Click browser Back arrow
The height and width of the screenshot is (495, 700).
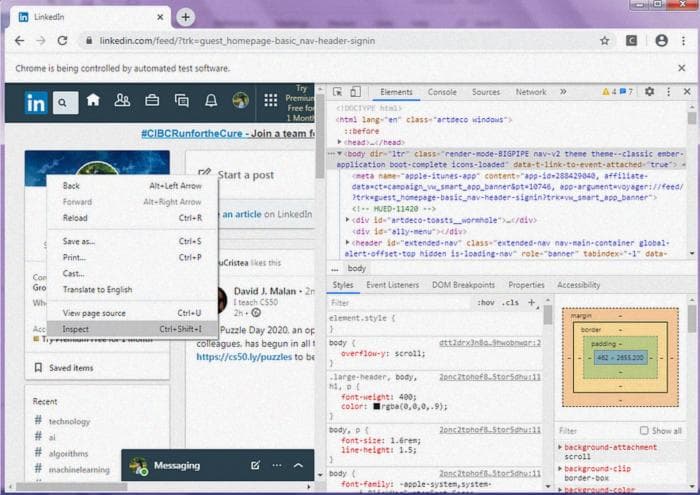tap(19, 41)
